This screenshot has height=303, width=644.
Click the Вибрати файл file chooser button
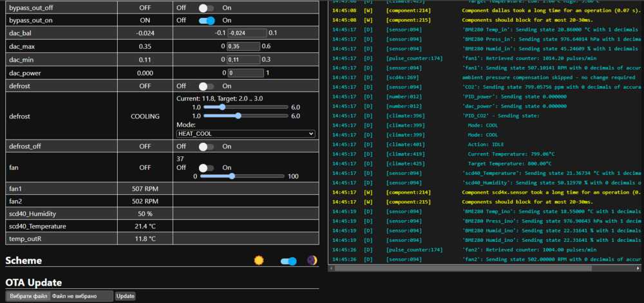(29, 296)
